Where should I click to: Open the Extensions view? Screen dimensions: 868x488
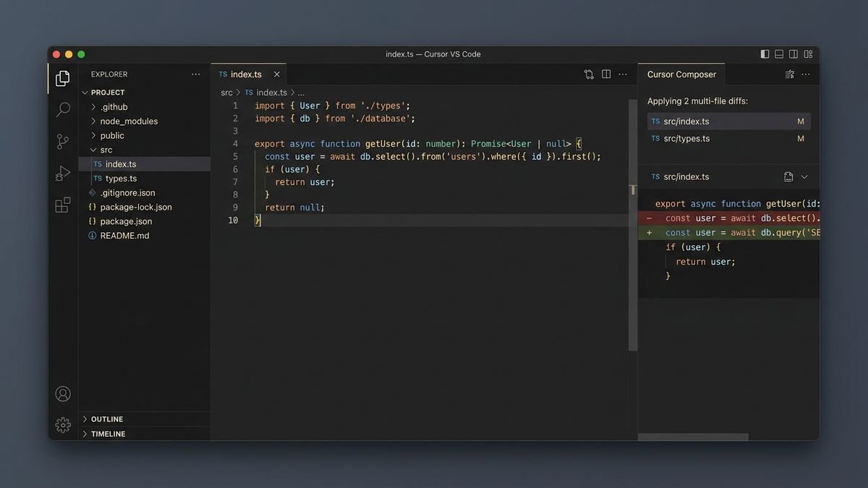[63, 205]
